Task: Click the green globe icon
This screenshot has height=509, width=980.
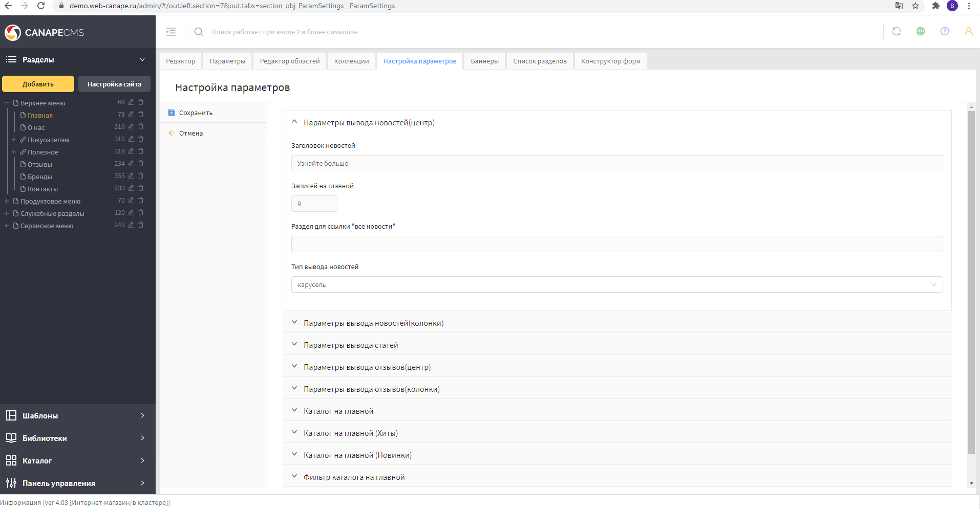Action: [920, 32]
